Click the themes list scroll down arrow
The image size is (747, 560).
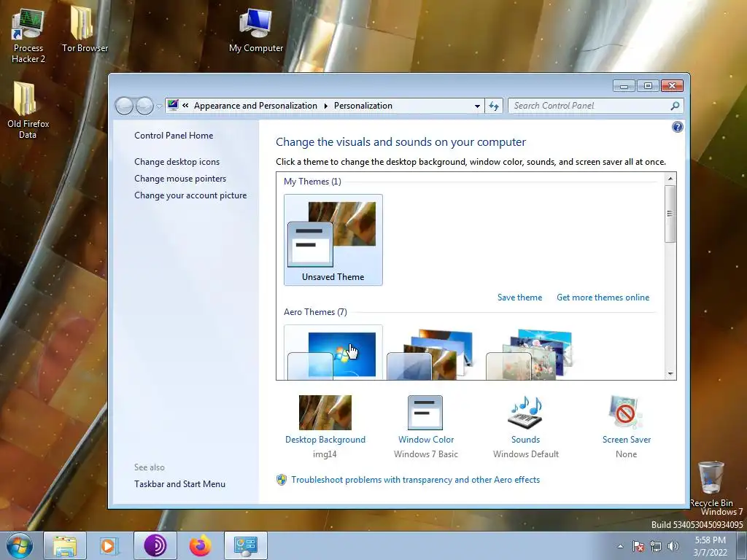[670, 374]
